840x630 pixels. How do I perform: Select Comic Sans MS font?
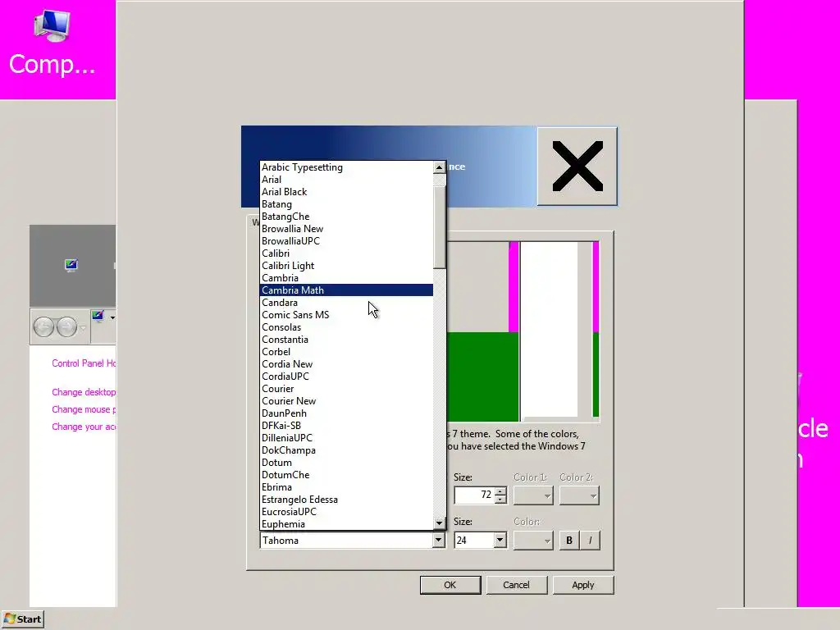click(347, 315)
